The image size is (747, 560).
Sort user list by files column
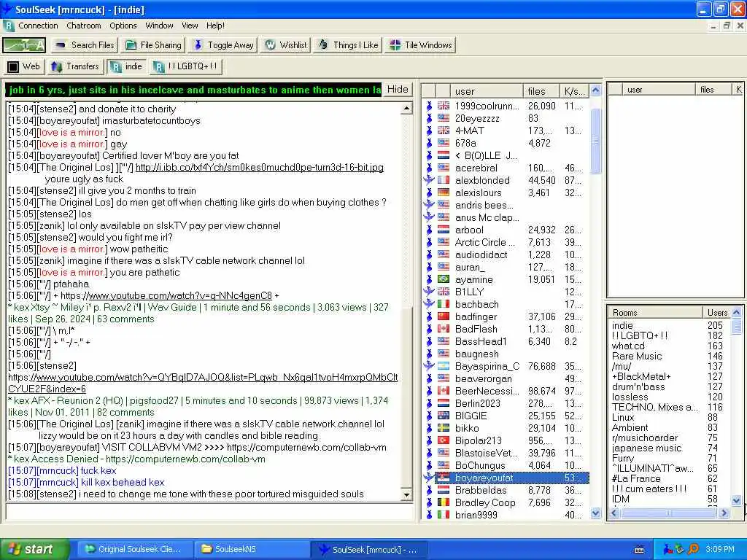point(541,91)
